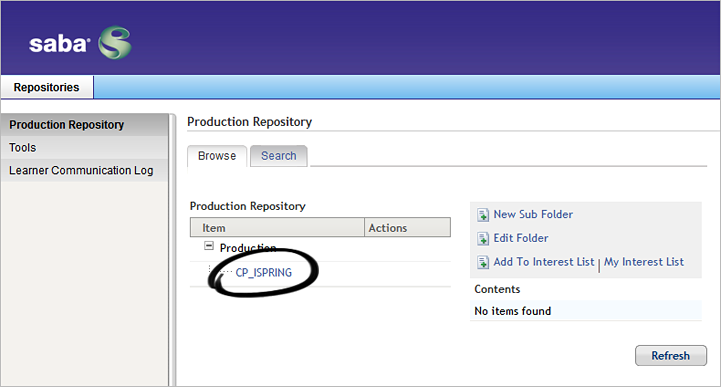721x387 pixels.
Task: Open the New Sub Folder link
Action: coord(533,214)
